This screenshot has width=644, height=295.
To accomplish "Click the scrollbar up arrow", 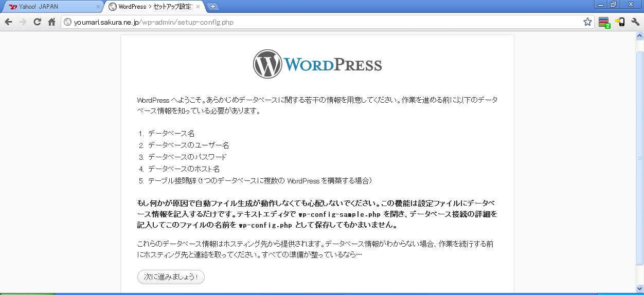I will pos(640,36).
